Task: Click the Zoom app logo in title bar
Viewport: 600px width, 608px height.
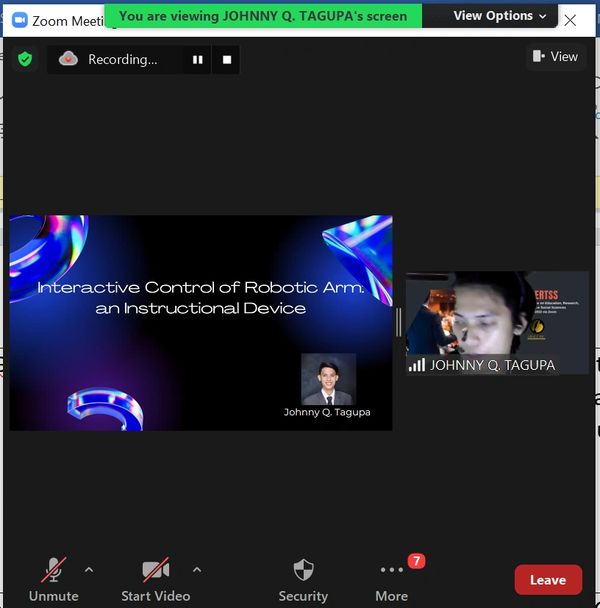Action: point(19,20)
